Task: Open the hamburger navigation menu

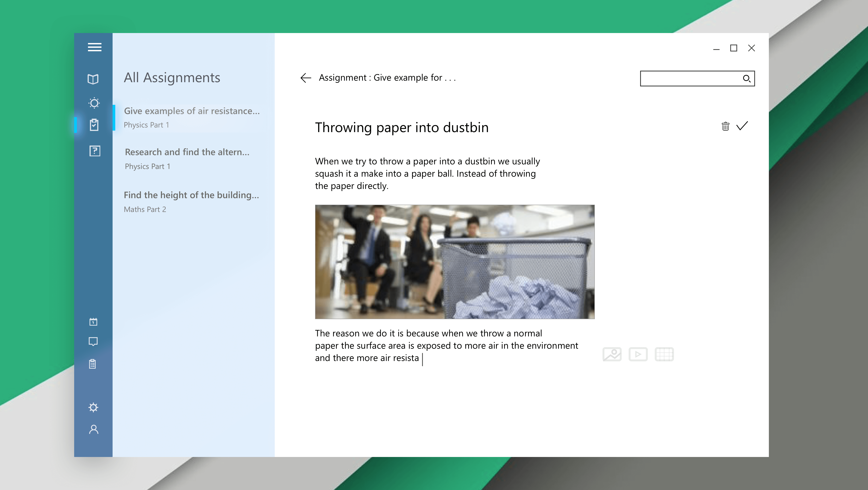Action: tap(94, 47)
